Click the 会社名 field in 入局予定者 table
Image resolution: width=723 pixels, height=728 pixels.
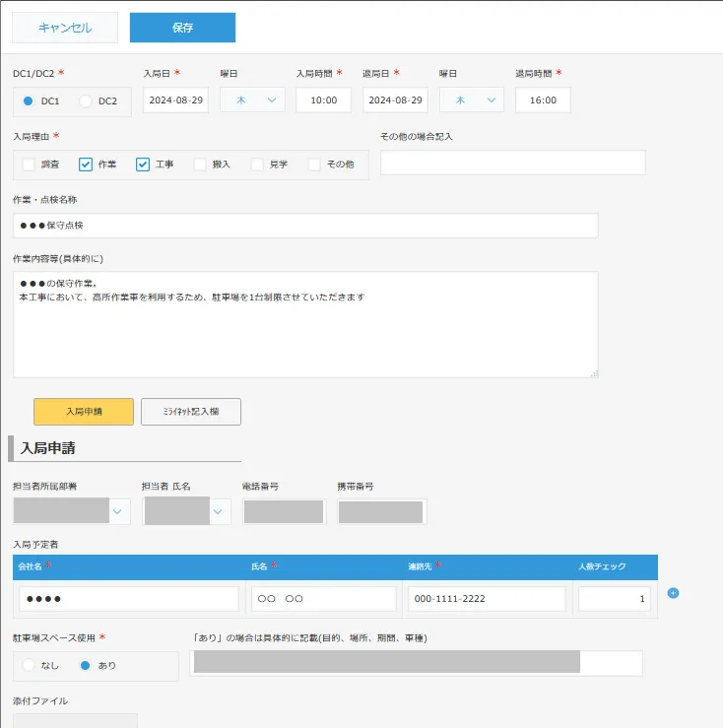(129, 599)
